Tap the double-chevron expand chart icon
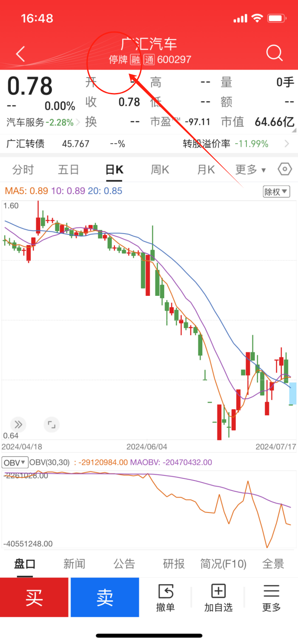The height and width of the screenshot is (644, 298). pos(18,424)
